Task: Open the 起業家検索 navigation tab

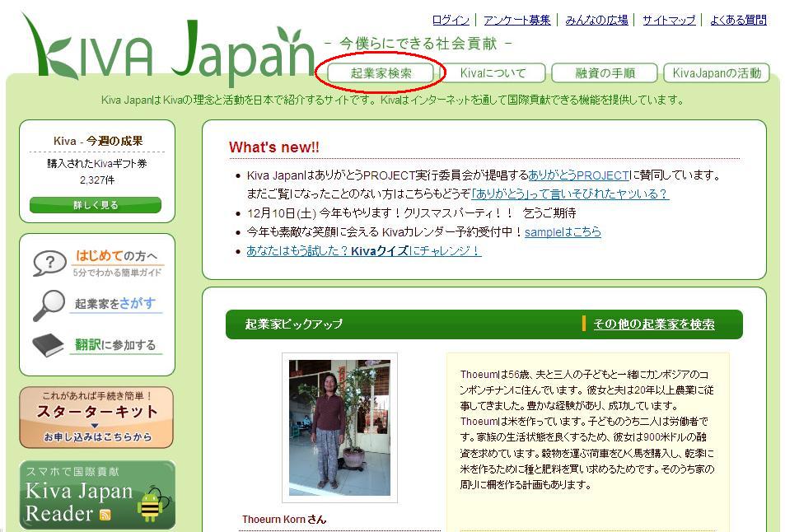Action: (381, 73)
